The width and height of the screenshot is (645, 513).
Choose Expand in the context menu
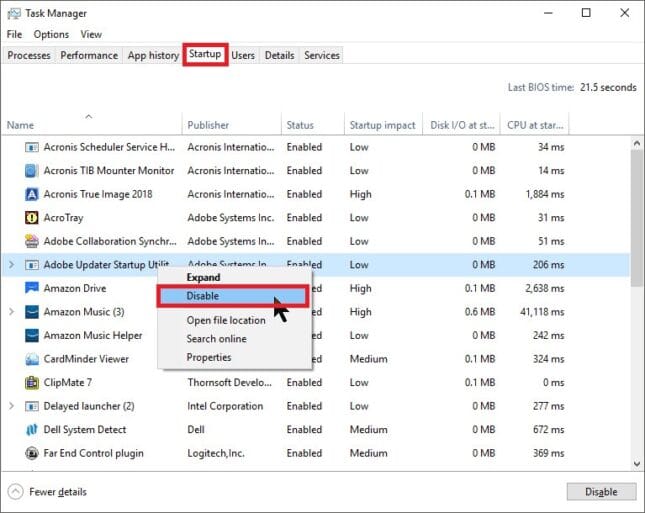(x=234, y=277)
